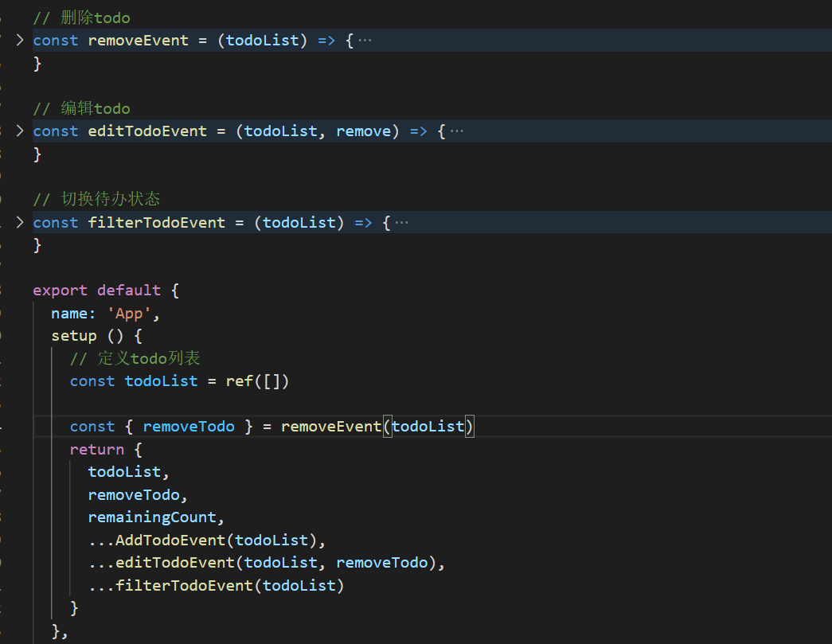
Task: Click 'removeTodo' argument of editTodoEvent spread
Action: coord(382,563)
